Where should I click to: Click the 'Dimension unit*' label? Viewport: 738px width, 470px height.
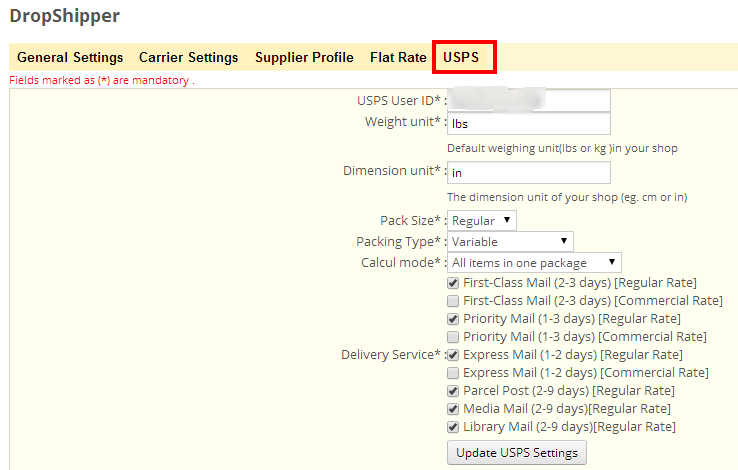coord(394,170)
